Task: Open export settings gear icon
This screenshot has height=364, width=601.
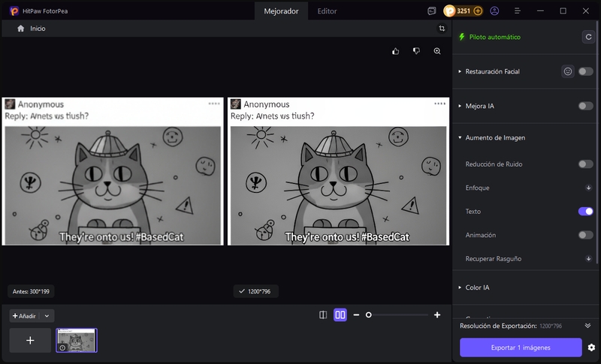Action: [x=591, y=347]
